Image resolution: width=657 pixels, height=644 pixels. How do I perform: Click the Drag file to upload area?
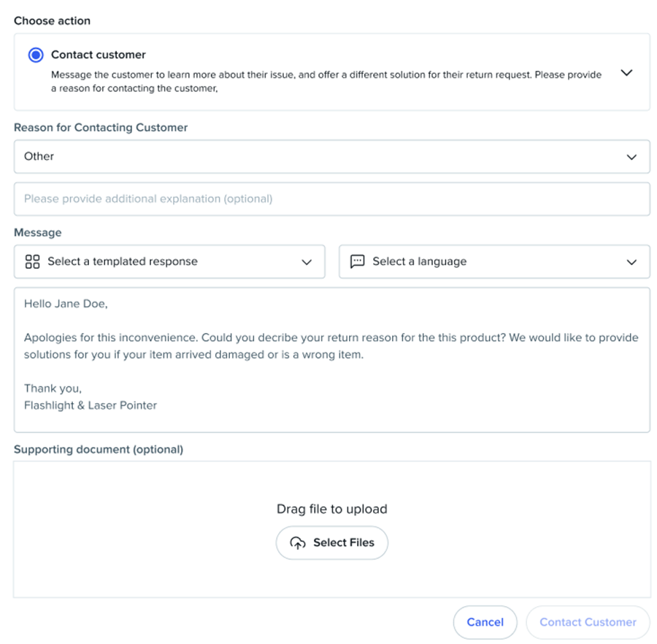[331, 509]
